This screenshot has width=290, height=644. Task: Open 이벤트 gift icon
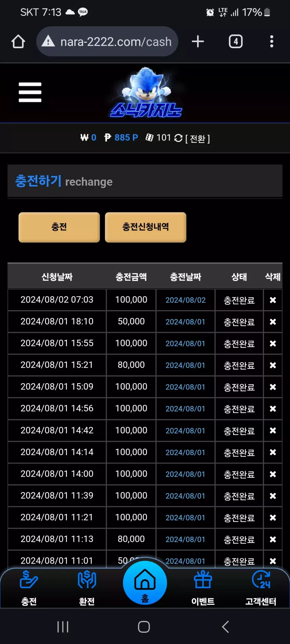pos(203,588)
